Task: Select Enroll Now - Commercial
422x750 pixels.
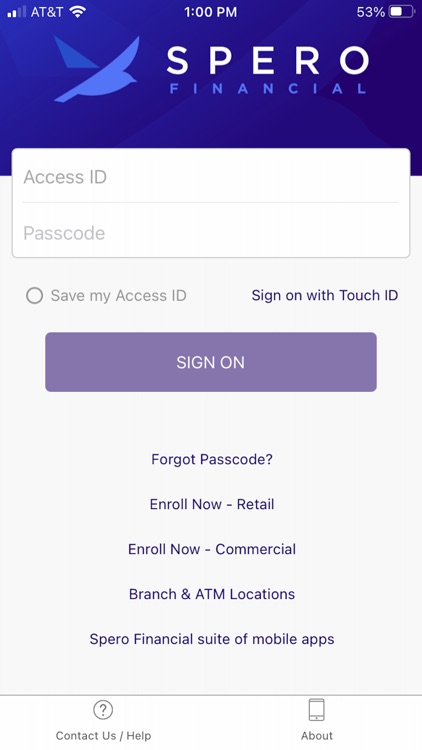Action: tap(212, 549)
